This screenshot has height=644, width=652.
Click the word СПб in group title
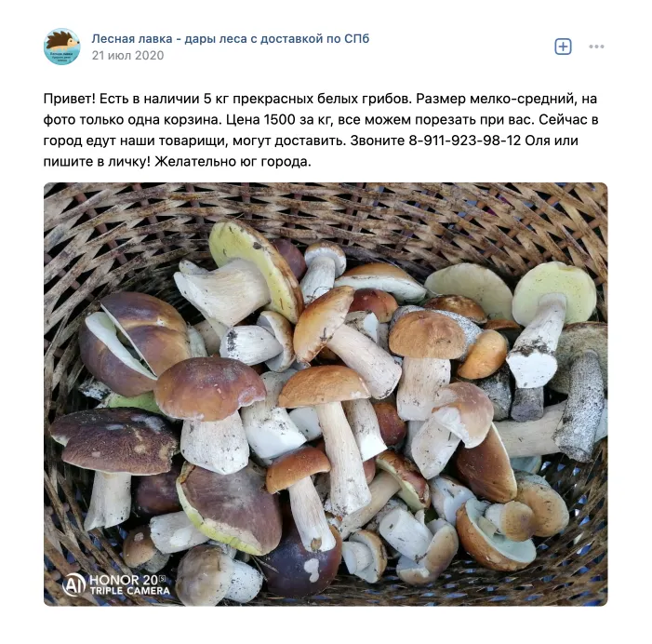point(357,39)
